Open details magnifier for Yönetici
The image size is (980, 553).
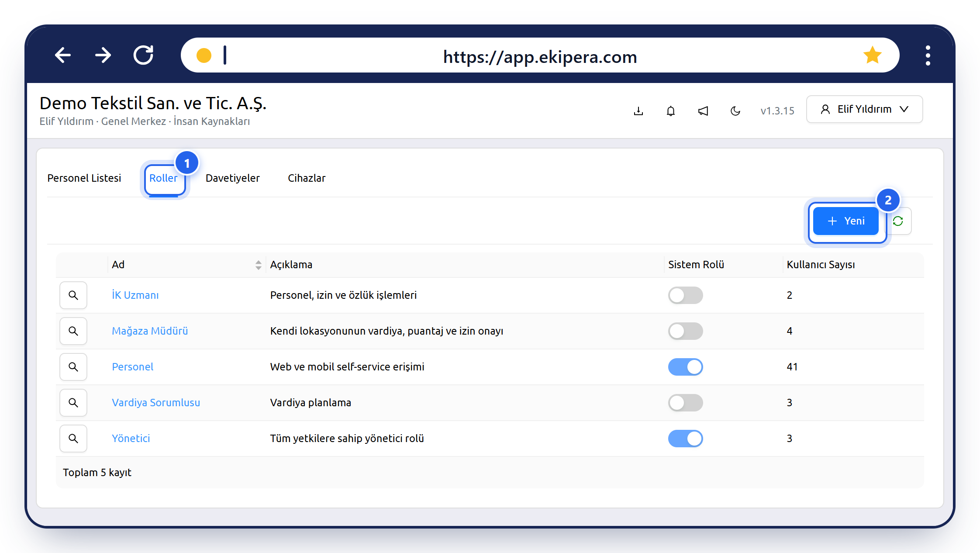pyautogui.click(x=73, y=439)
